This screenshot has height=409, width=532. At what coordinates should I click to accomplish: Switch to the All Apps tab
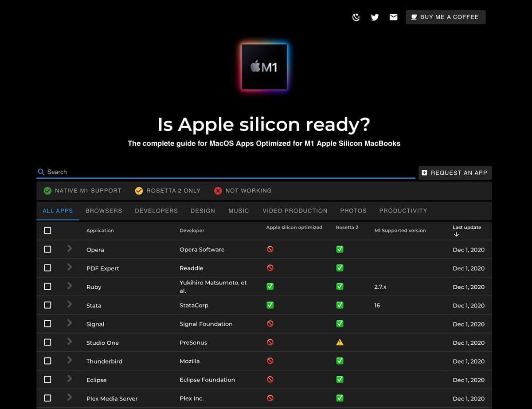(58, 211)
